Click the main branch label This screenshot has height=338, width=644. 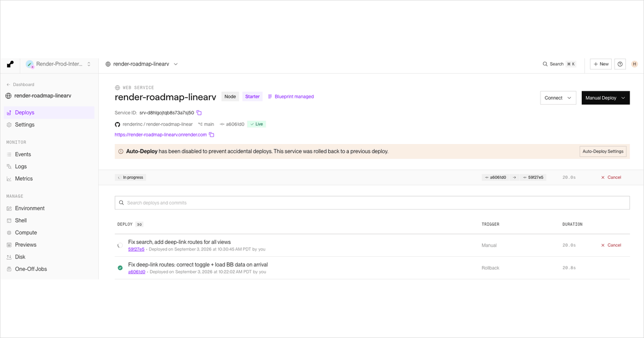point(206,124)
